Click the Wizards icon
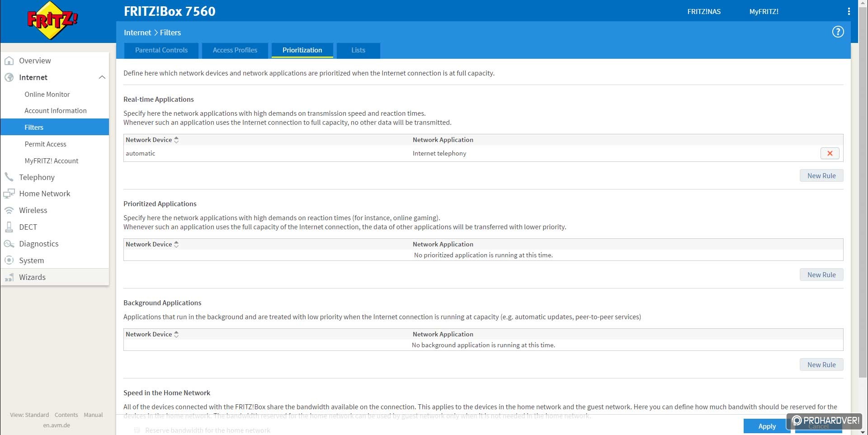Image resolution: width=868 pixels, height=435 pixels. click(x=9, y=277)
